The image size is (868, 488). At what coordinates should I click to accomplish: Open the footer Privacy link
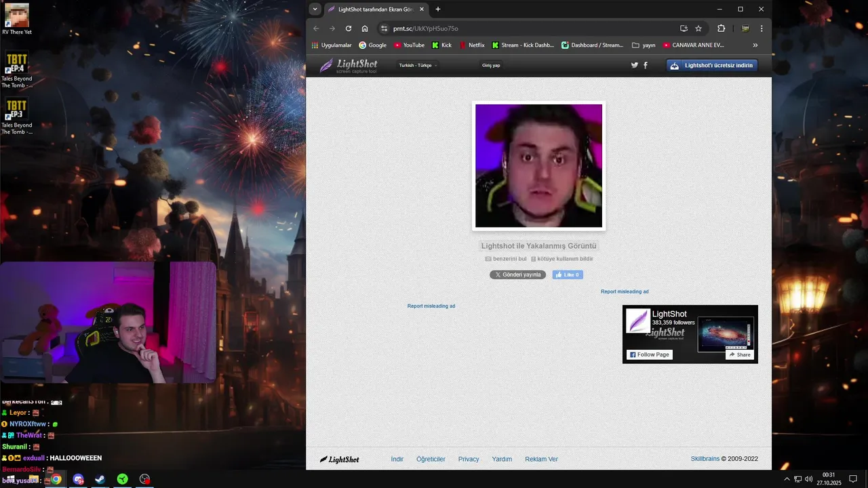[x=469, y=460]
